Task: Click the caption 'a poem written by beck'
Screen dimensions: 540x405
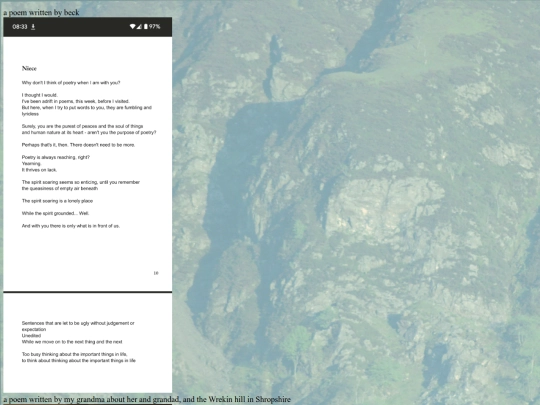Action: [x=41, y=13]
